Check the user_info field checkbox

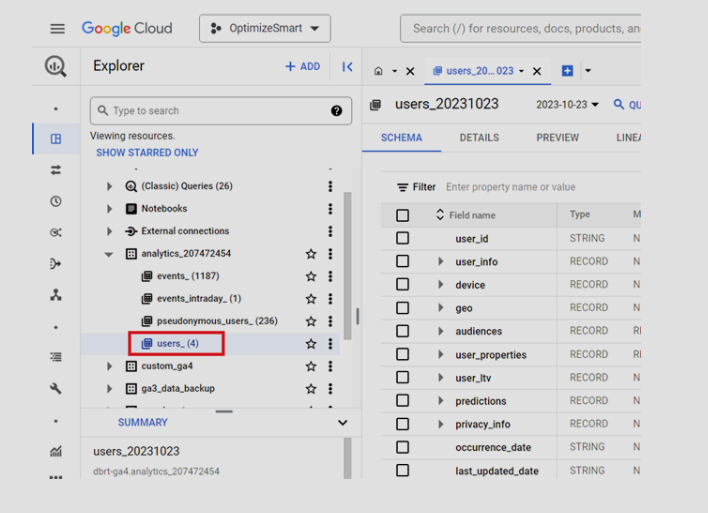point(402,261)
